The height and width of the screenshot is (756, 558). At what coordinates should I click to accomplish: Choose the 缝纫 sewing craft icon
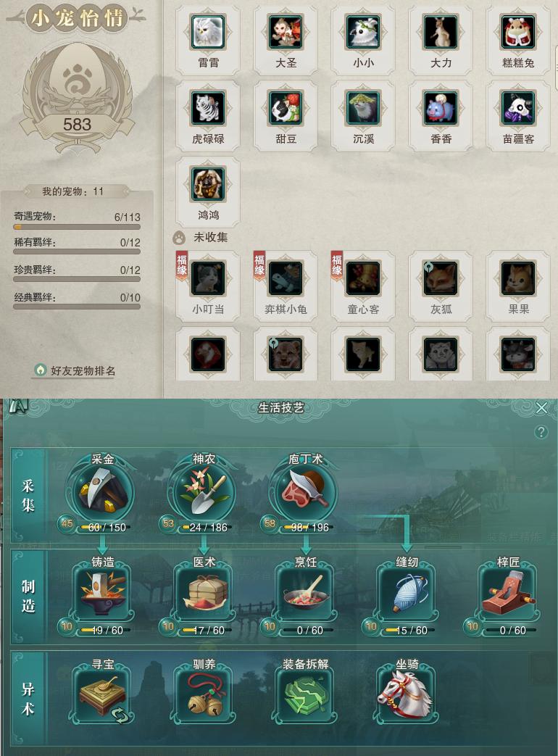[x=407, y=593]
